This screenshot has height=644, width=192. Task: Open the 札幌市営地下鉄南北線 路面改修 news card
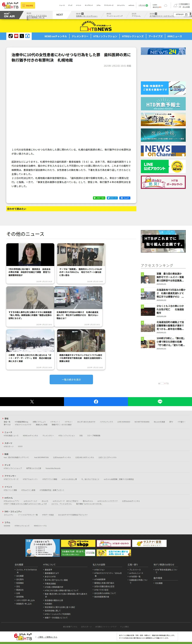point(81,349)
